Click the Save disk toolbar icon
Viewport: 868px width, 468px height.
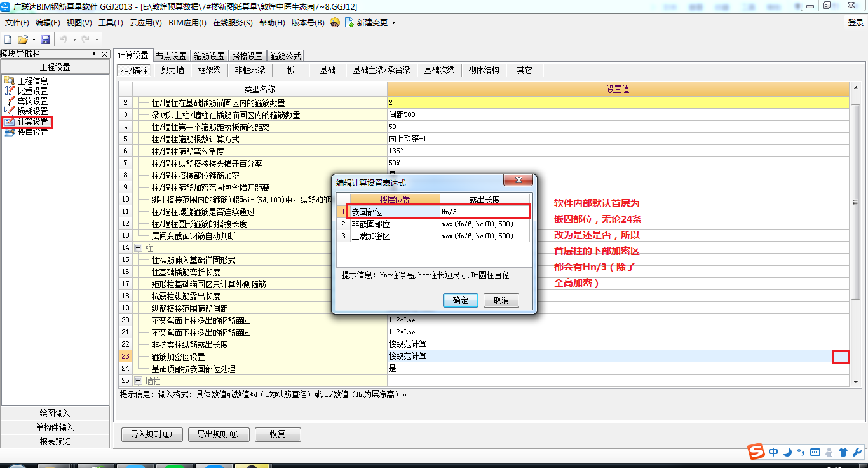(45, 39)
